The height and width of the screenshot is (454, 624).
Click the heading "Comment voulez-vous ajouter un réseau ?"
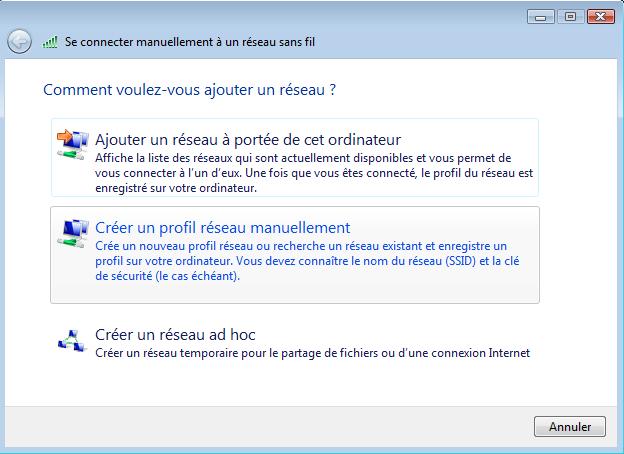pyautogui.click(x=189, y=89)
